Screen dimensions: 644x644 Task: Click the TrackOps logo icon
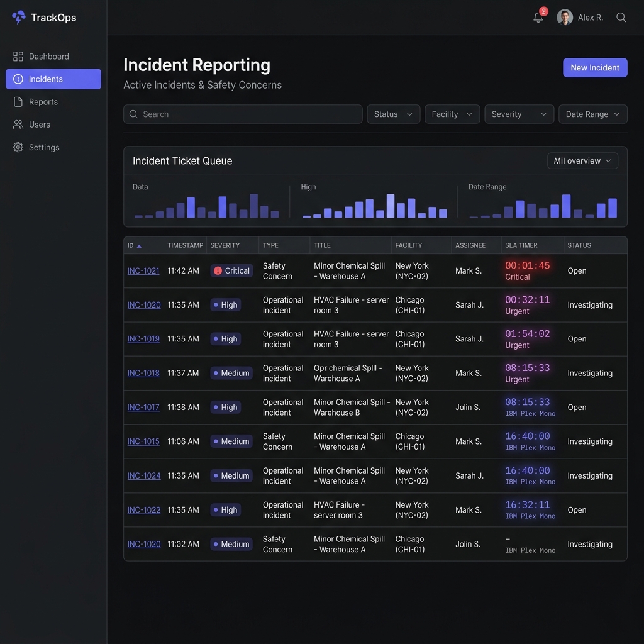[18, 17]
